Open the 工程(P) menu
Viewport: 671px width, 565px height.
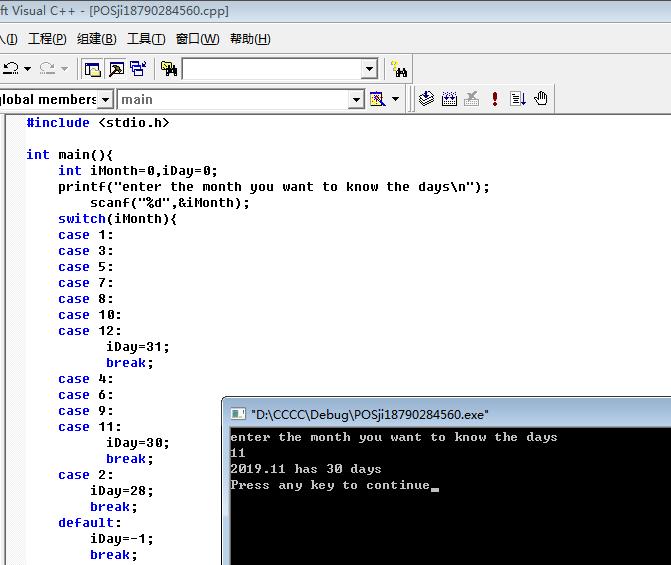[x=47, y=39]
